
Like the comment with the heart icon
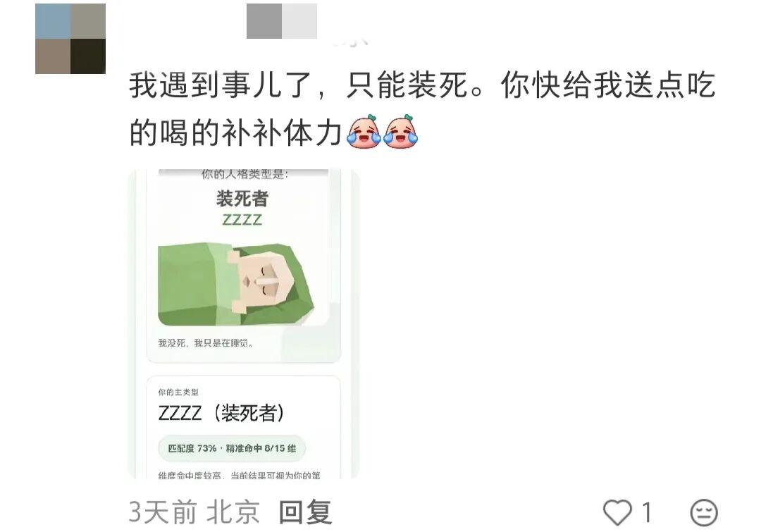pyautogui.click(x=617, y=512)
